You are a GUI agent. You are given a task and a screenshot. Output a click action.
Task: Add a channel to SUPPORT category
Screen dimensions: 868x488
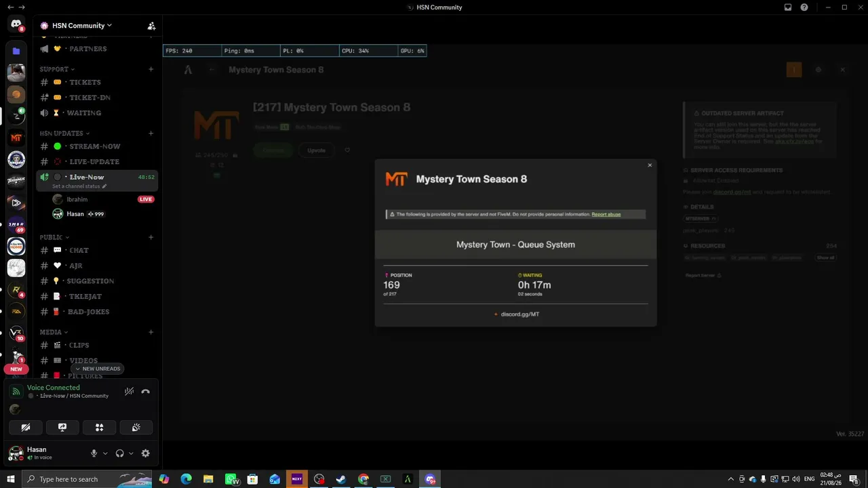[151, 69]
